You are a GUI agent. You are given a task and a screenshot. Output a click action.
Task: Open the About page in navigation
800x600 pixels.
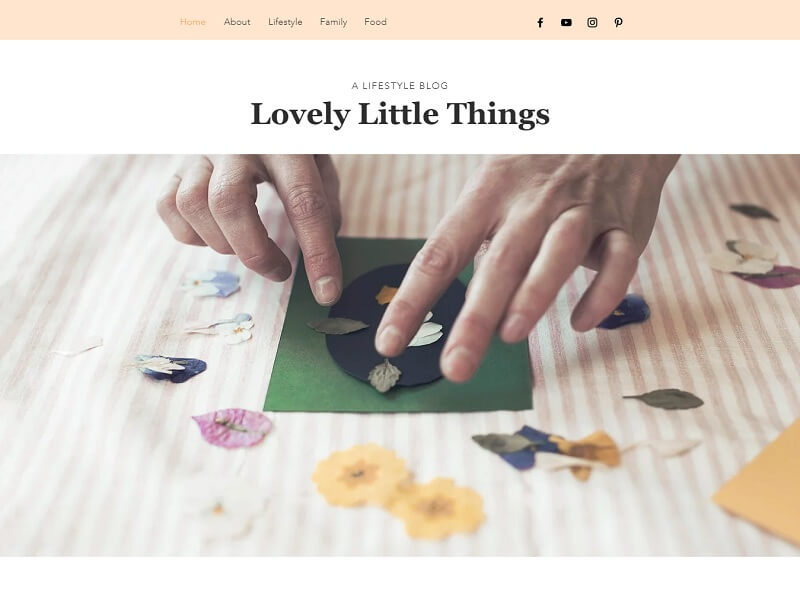coord(237,22)
